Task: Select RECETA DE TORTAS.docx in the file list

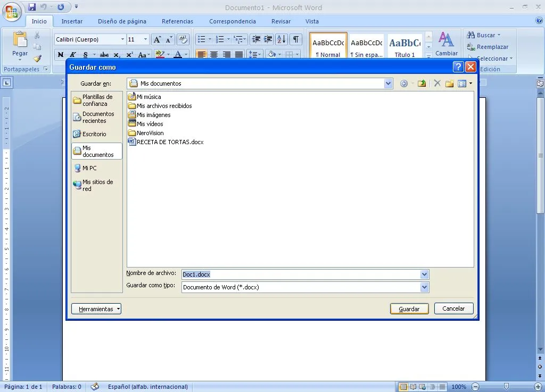Action: 171,141
